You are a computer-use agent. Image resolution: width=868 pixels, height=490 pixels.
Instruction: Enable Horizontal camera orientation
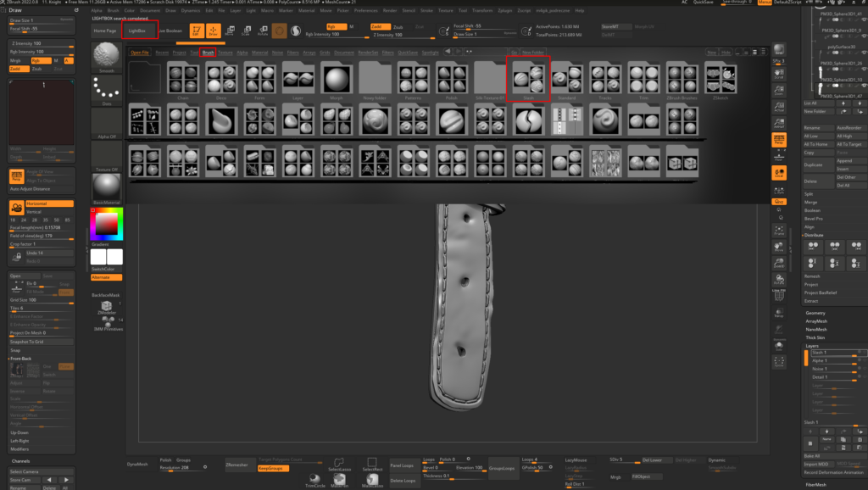(49, 203)
